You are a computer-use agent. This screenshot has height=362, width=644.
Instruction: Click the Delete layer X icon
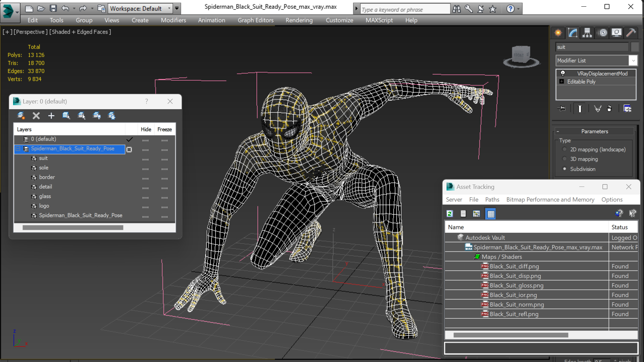(x=36, y=116)
